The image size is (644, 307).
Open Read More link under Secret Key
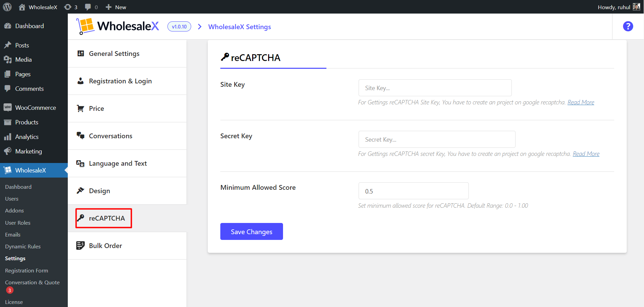(x=586, y=154)
